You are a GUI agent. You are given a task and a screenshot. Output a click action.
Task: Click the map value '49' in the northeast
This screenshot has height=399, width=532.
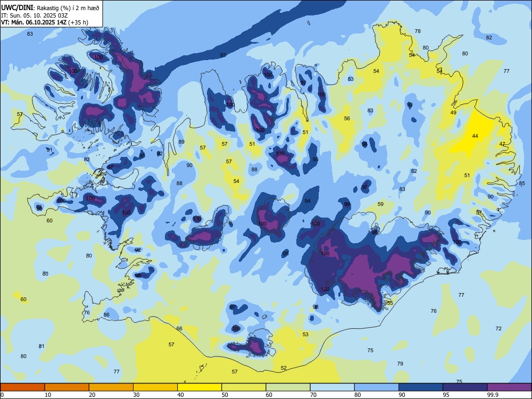pyautogui.click(x=453, y=113)
